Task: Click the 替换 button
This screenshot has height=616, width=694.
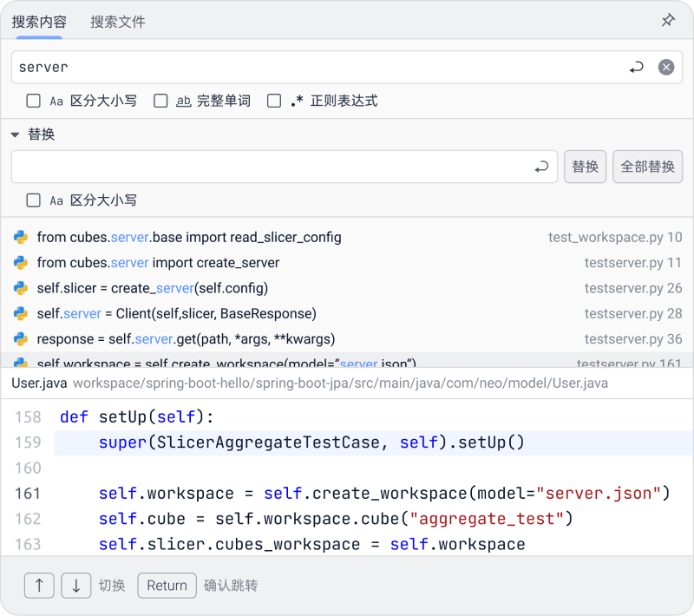Action: [x=585, y=167]
